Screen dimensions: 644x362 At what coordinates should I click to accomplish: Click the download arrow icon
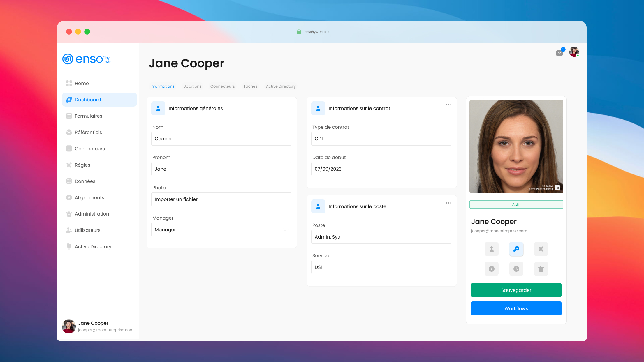click(491, 269)
